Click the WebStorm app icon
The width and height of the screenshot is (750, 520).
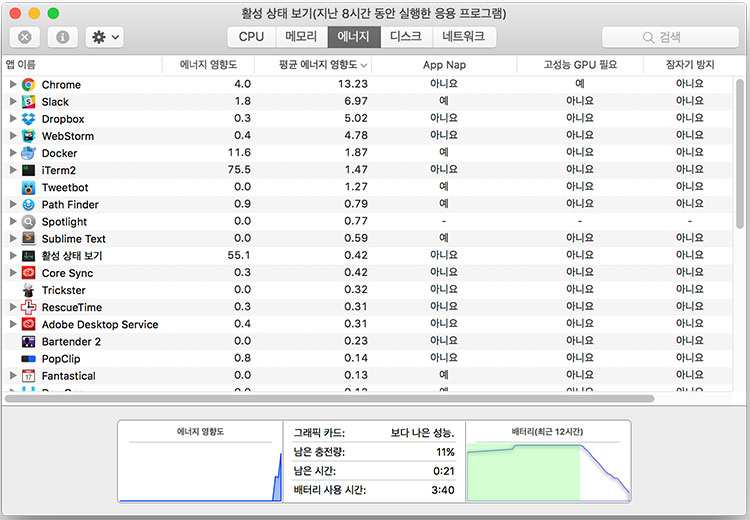coord(28,136)
